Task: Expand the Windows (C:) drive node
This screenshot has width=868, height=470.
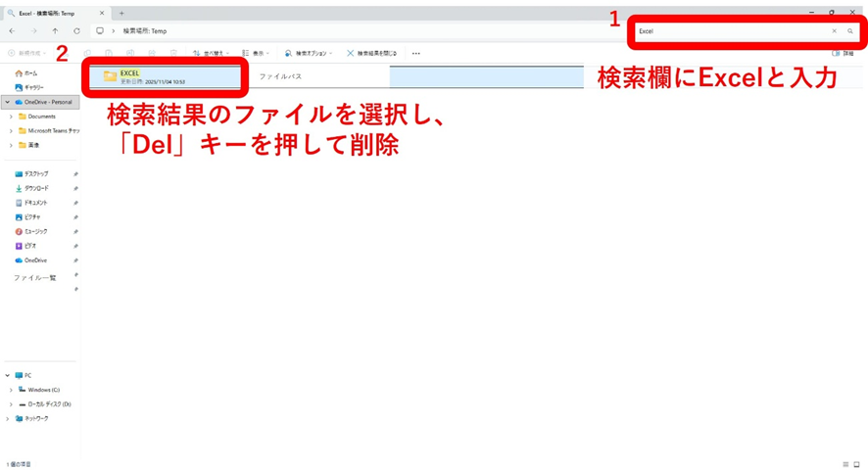Action: pyautogui.click(x=12, y=390)
